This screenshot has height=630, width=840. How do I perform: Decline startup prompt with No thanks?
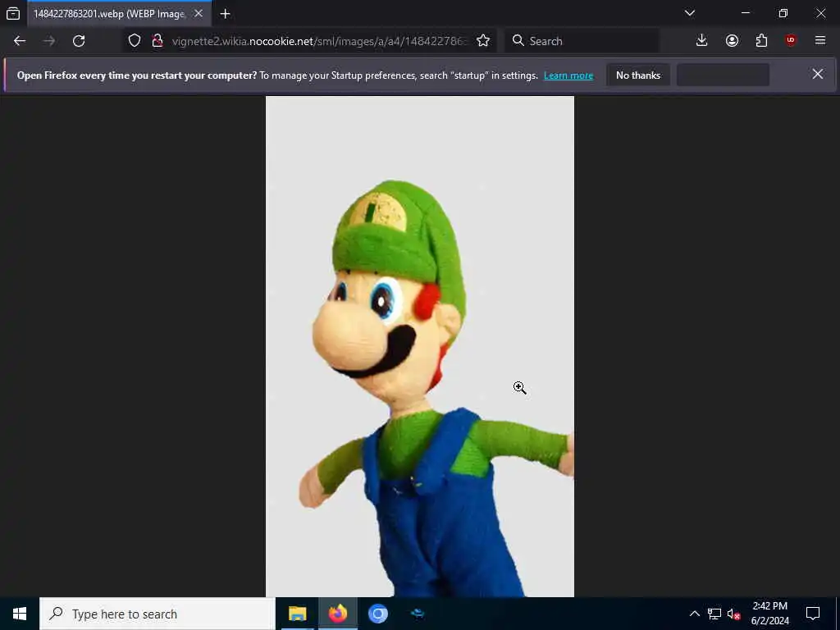[x=638, y=75]
